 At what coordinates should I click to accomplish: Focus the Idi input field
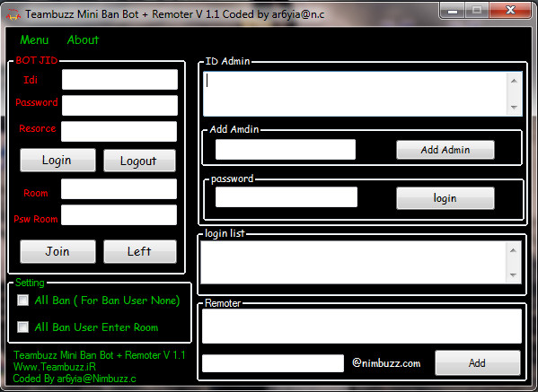[119, 80]
